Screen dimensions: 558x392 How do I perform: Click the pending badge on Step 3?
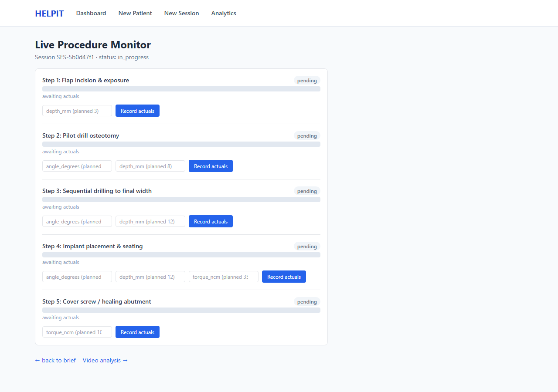[x=307, y=191]
